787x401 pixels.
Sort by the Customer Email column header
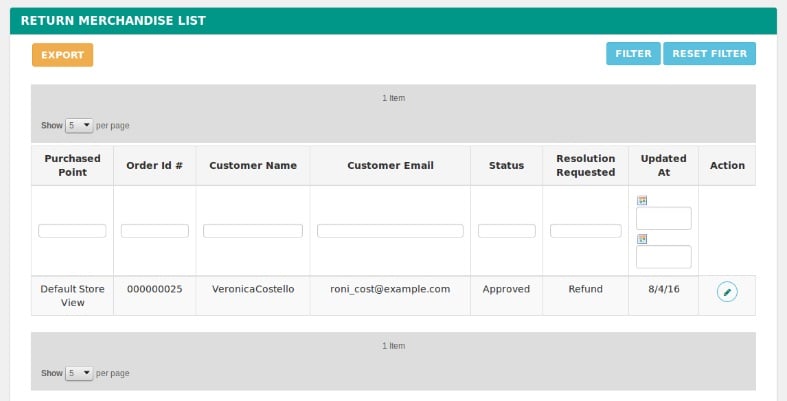(x=390, y=165)
